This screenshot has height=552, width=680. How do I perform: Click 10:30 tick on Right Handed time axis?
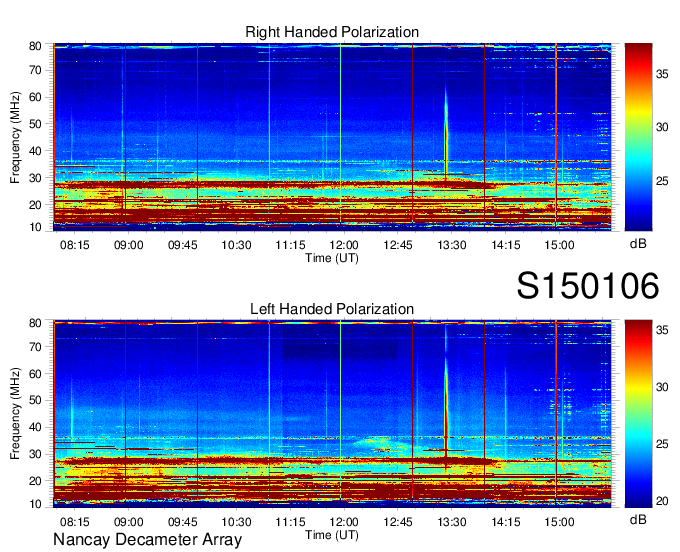tap(236, 245)
